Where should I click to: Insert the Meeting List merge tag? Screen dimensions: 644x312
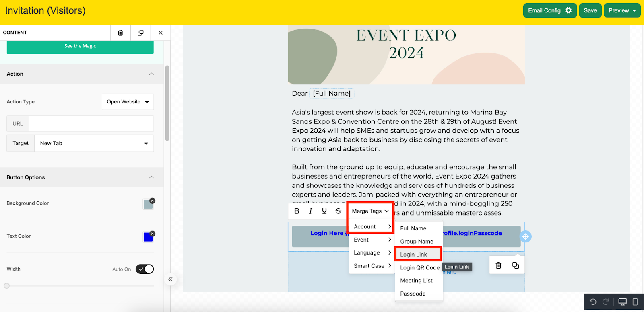419,281
